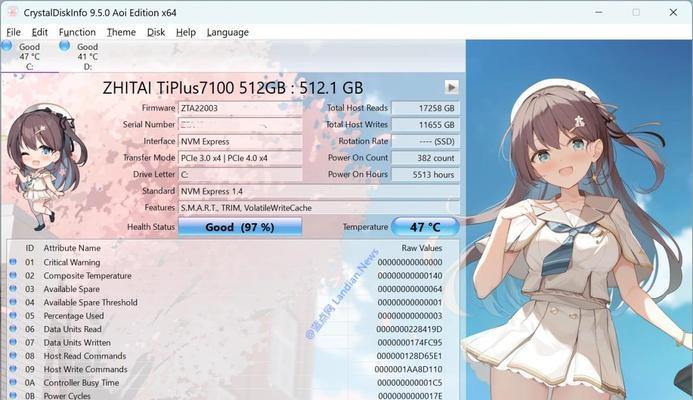Click the Features field with S.M.A.R.T., TRIM
The image size is (693, 400).
pyautogui.click(x=319, y=208)
